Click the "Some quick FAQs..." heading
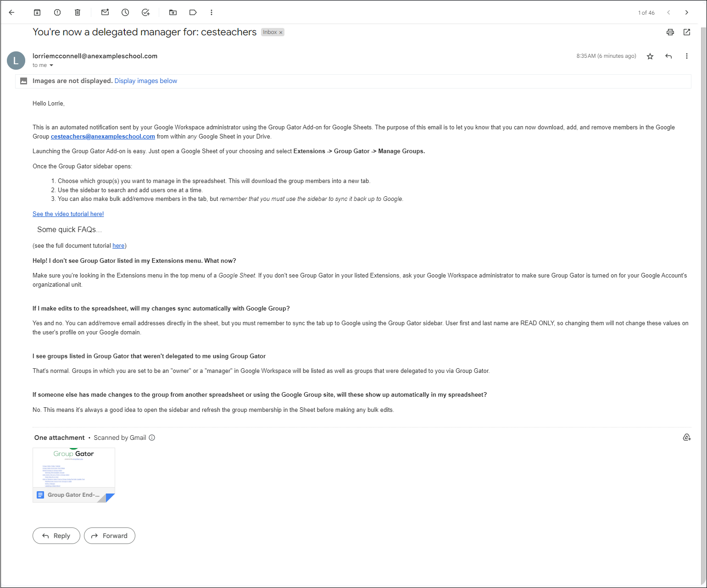The image size is (707, 588). (x=69, y=230)
